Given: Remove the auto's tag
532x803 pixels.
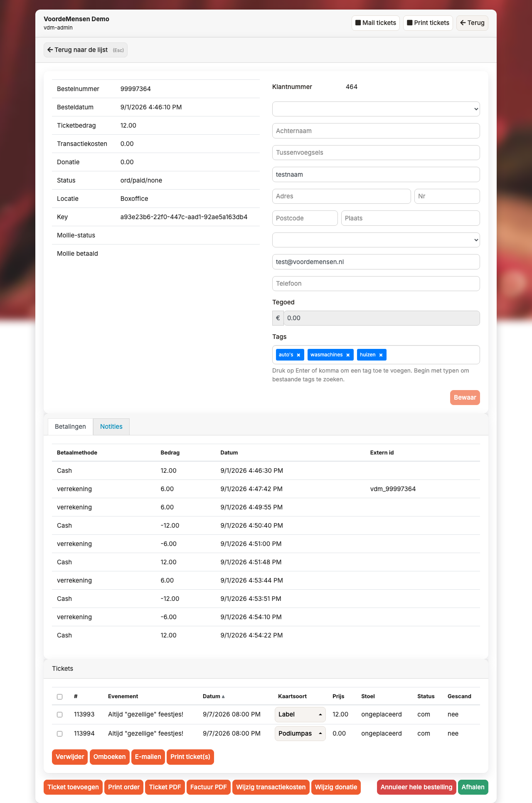Looking at the screenshot, I should tap(298, 355).
